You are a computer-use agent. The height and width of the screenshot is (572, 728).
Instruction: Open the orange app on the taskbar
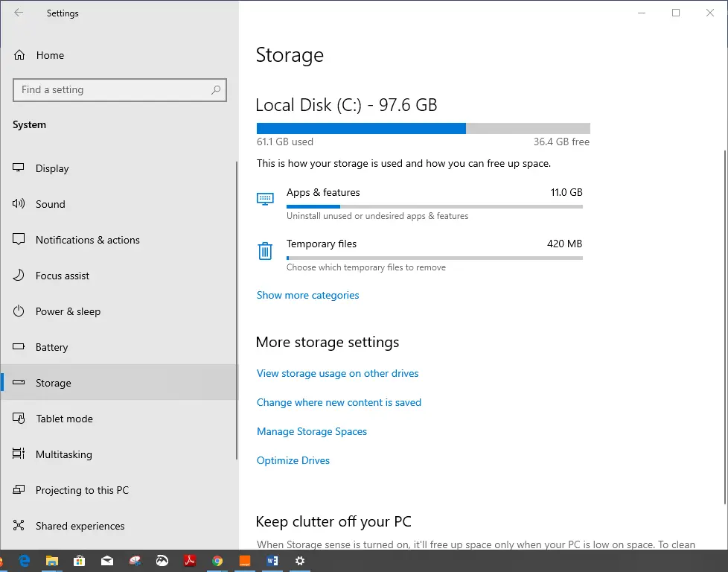click(245, 561)
